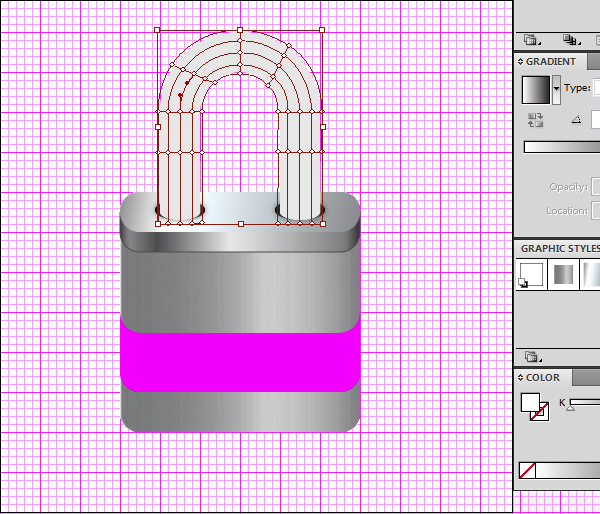Click the gradient fill preview swatch
The height and width of the screenshot is (514, 600).
tap(536, 90)
